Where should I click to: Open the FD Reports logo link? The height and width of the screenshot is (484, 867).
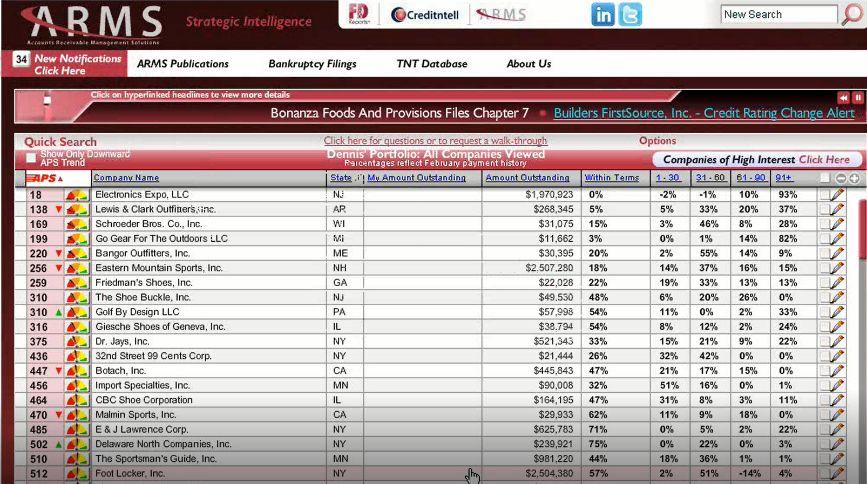click(x=359, y=14)
